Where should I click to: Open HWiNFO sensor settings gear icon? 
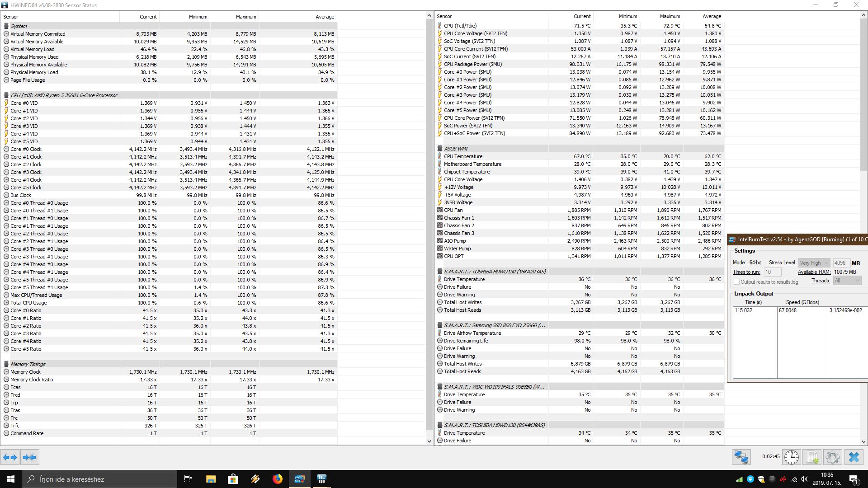click(833, 457)
